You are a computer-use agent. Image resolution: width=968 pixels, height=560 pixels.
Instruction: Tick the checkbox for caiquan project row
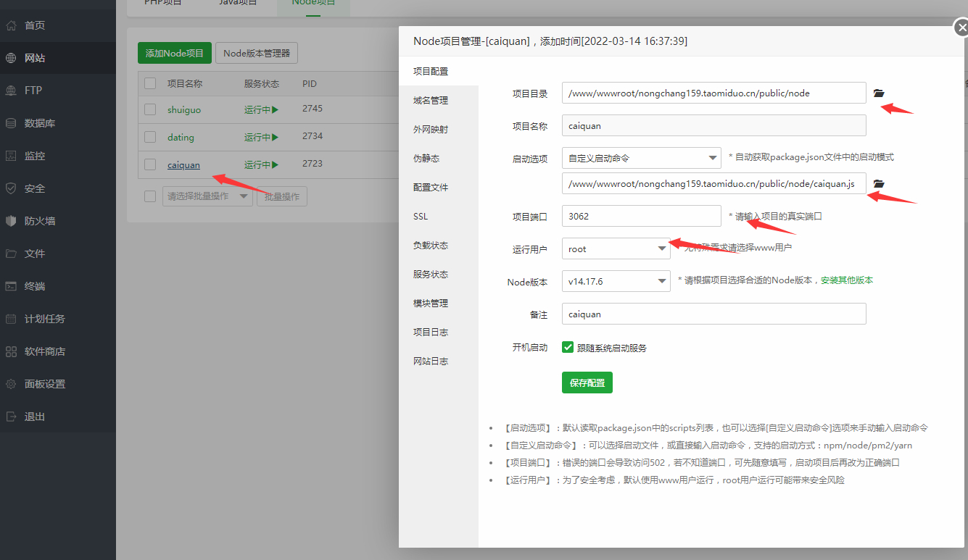150,164
